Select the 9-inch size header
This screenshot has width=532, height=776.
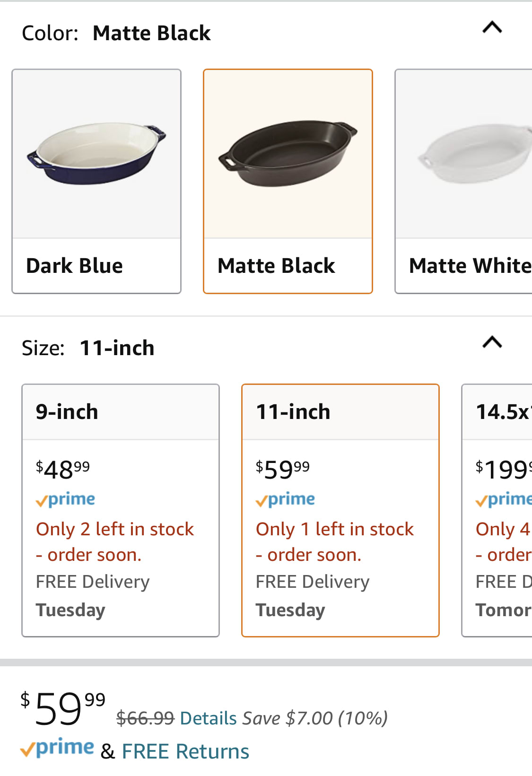point(67,412)
